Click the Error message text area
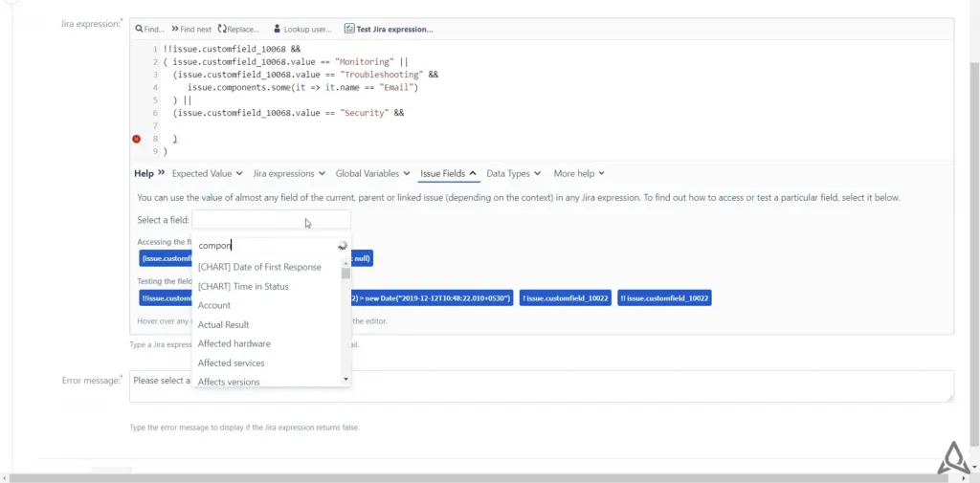Screen dimensions: 980x483 [542, 386]
